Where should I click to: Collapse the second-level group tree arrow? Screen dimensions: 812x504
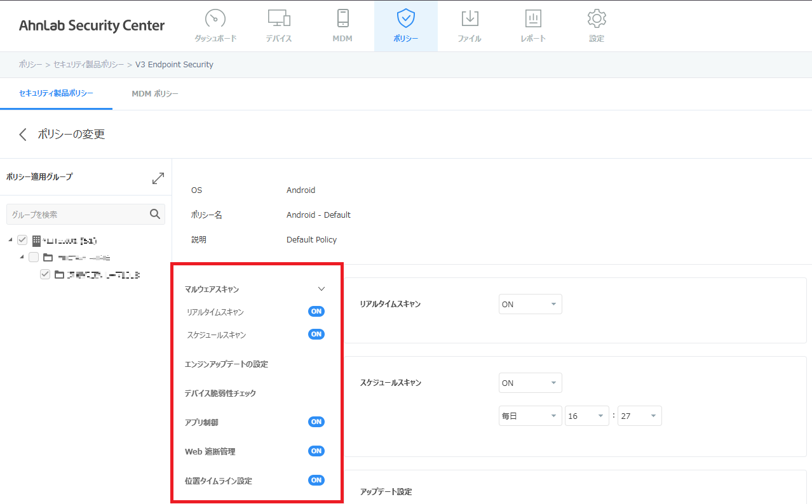pyautogui.click(x=22, y=257)
